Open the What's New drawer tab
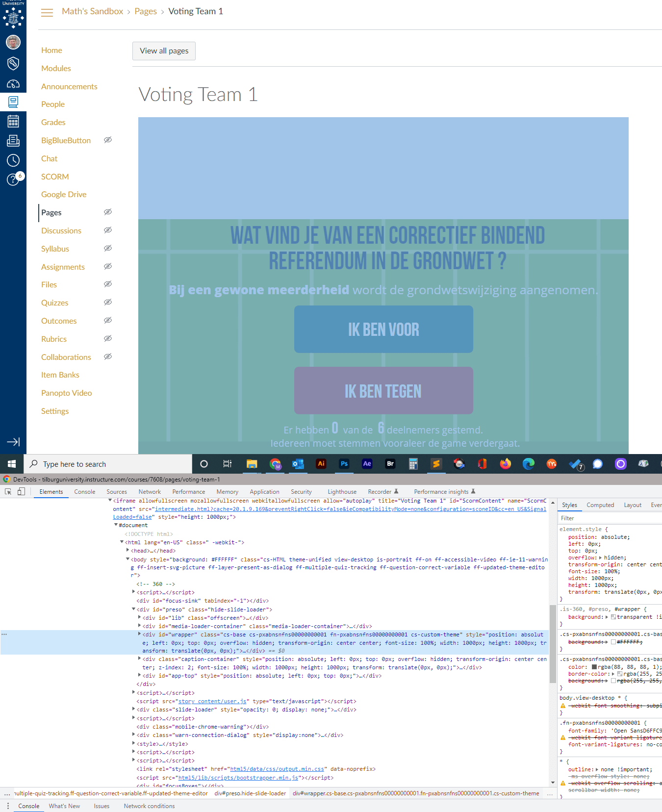Screen dimensions: 662x812 click(64, 806)
